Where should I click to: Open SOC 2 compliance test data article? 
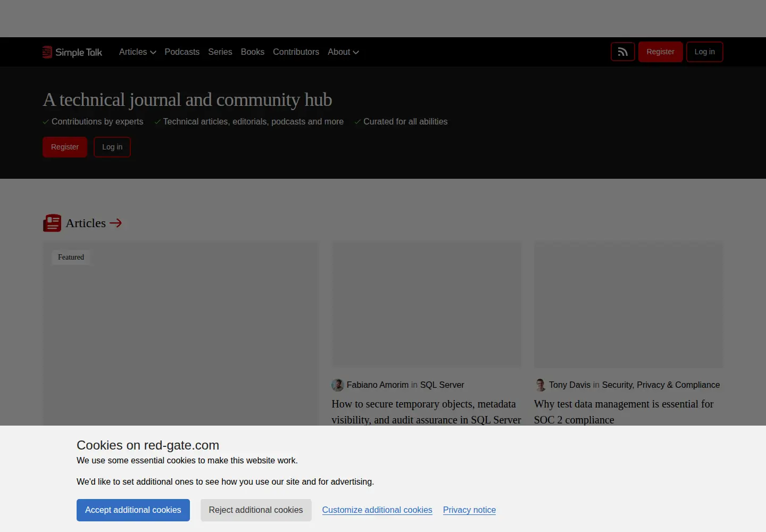pos(623,412)
